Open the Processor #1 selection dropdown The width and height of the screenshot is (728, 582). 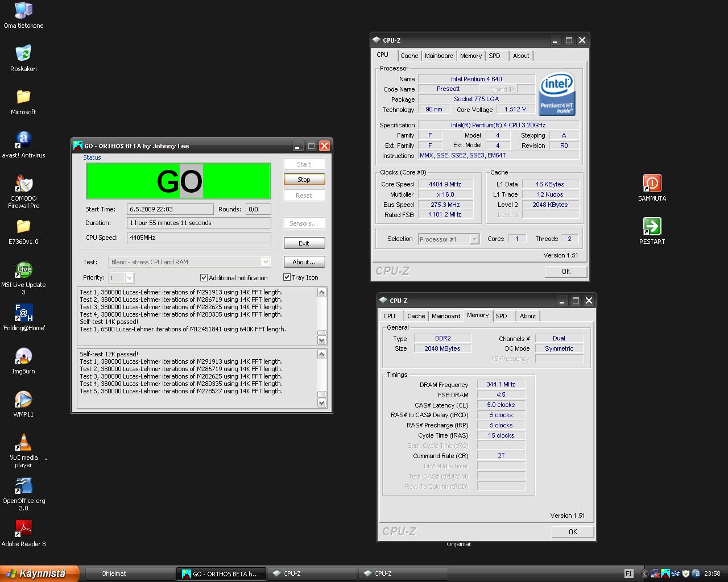tap(474, 239)
